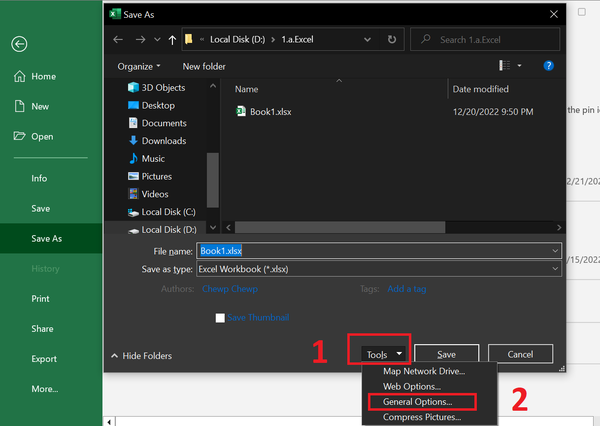Choose General Options... from Tools menu

pos(417,402)
